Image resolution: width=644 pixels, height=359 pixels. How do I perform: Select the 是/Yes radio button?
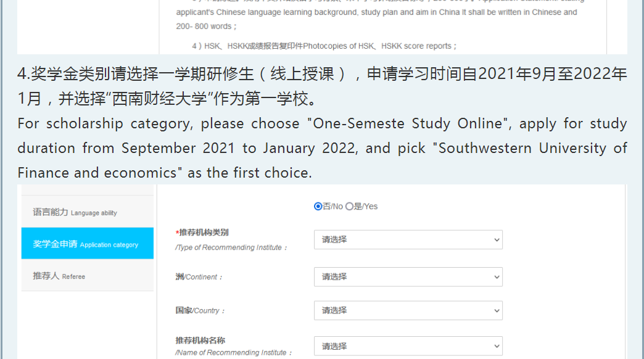pos(350,206)
